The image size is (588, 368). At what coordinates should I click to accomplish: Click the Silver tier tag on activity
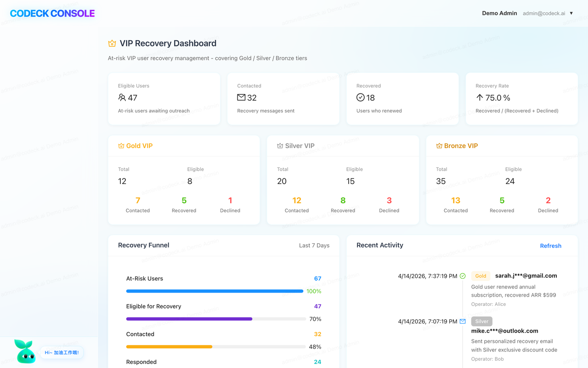[x=482, y=322]
